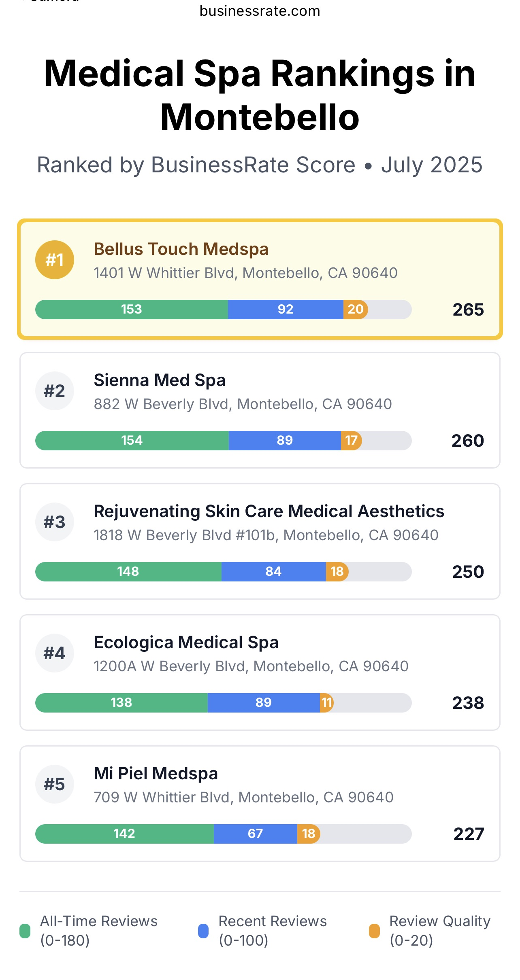This screenshot has height=980, width=520.
Task: Click the businessrate.com address bar
Action: [x=260, y=11]
